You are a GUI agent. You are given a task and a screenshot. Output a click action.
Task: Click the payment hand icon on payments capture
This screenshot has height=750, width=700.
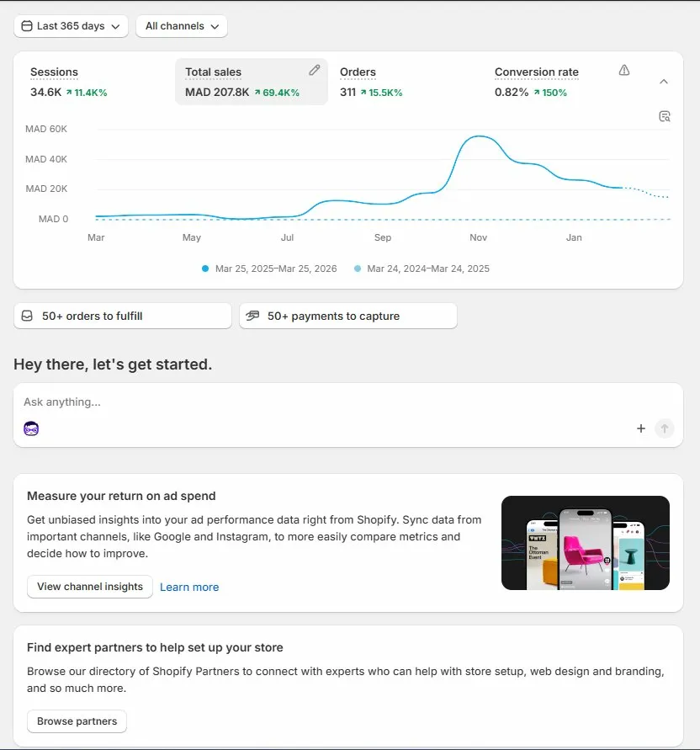tap(252, 316)
